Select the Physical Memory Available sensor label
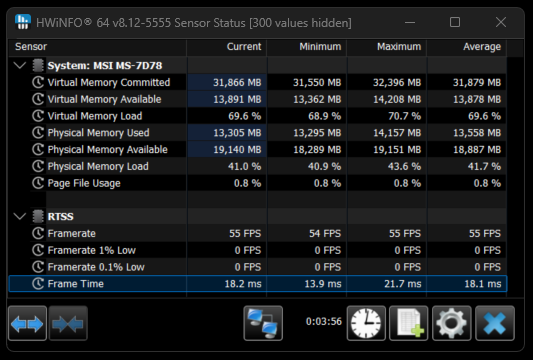 pyautogui.click(x=107, y=150)
